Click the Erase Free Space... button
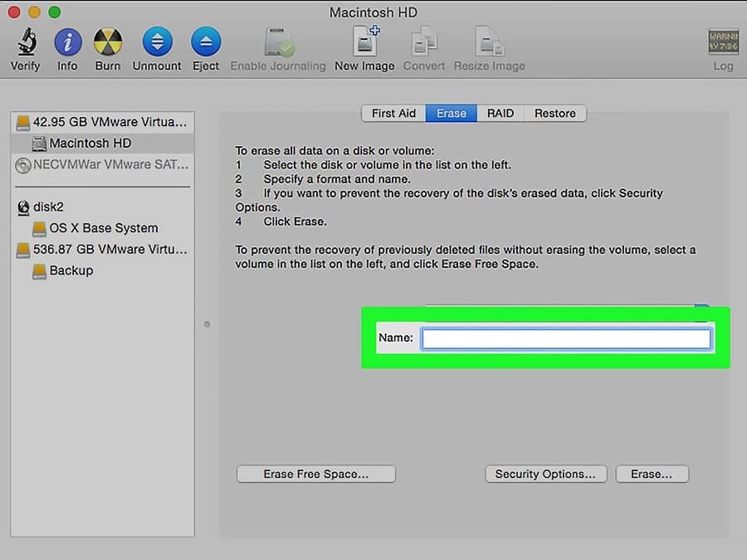The height and width of the screenshot is (560, 747). (x=316, y=475)
